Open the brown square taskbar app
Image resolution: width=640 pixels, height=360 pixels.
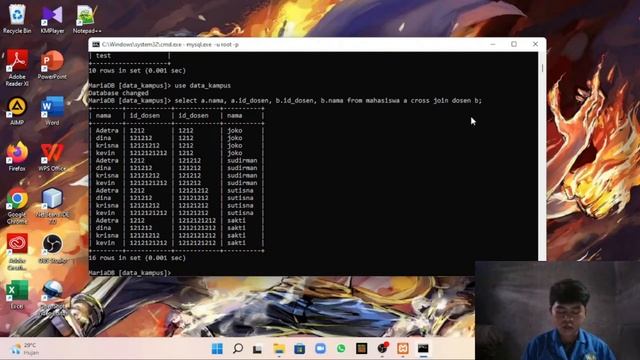(362, 349)
